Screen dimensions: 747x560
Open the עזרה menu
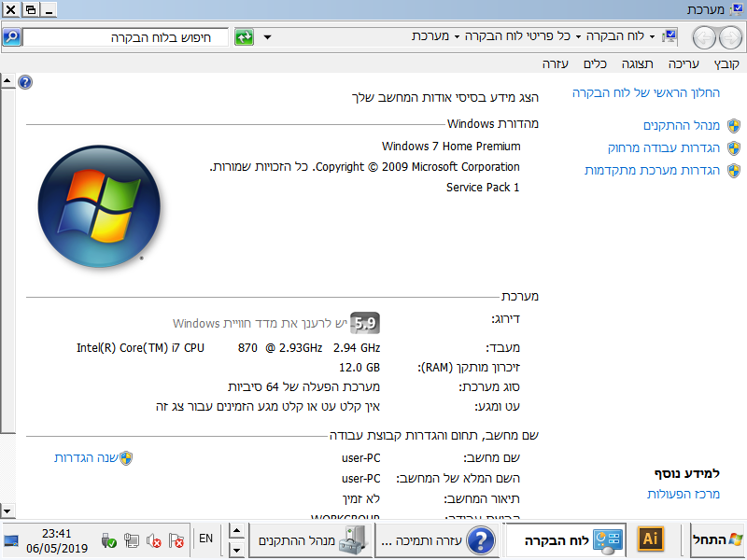tap(556, 63)
